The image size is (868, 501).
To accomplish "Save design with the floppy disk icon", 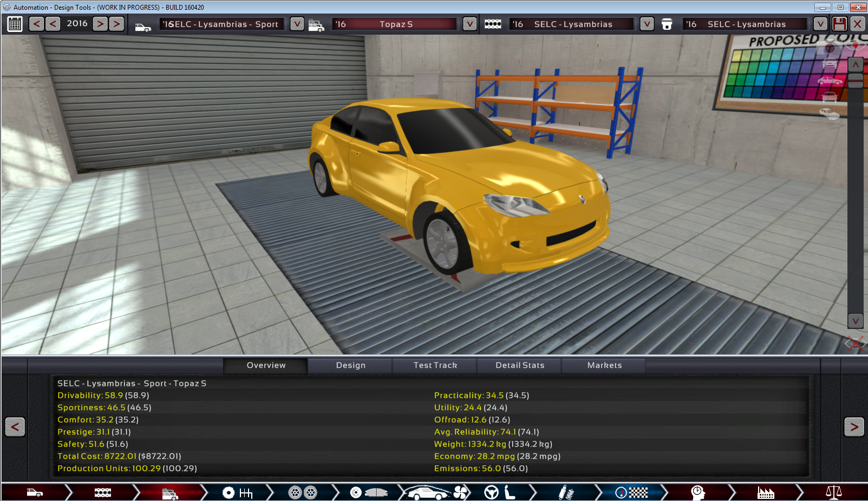I will (x=839, y=24).
